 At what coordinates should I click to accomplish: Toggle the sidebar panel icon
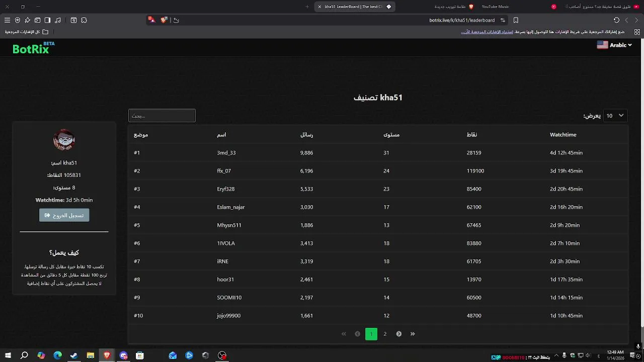47,20
